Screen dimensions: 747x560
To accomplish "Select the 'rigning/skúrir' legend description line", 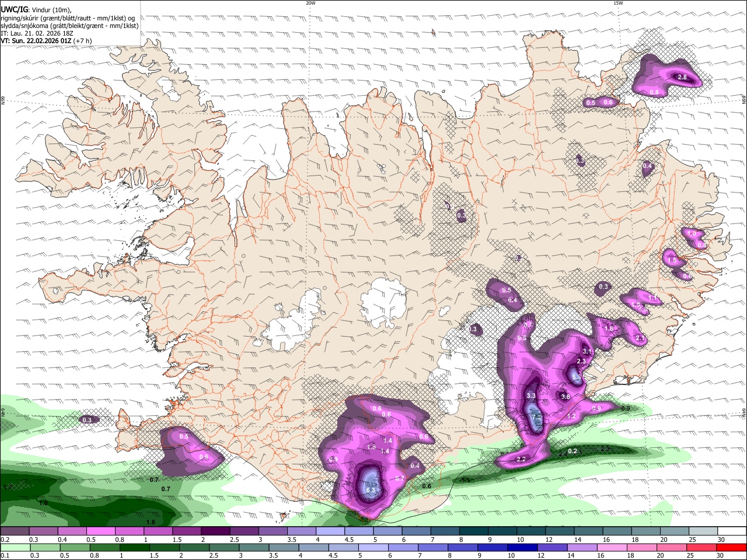I will point(68,17).
